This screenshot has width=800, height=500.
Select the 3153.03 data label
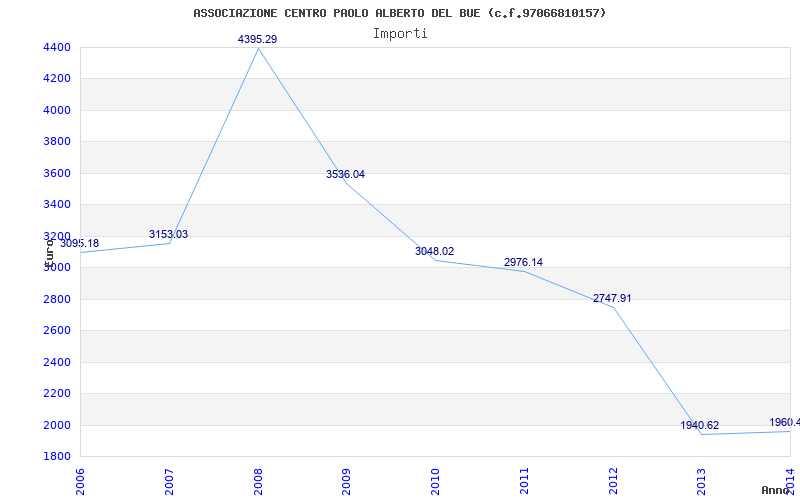(x=168, y=235)
